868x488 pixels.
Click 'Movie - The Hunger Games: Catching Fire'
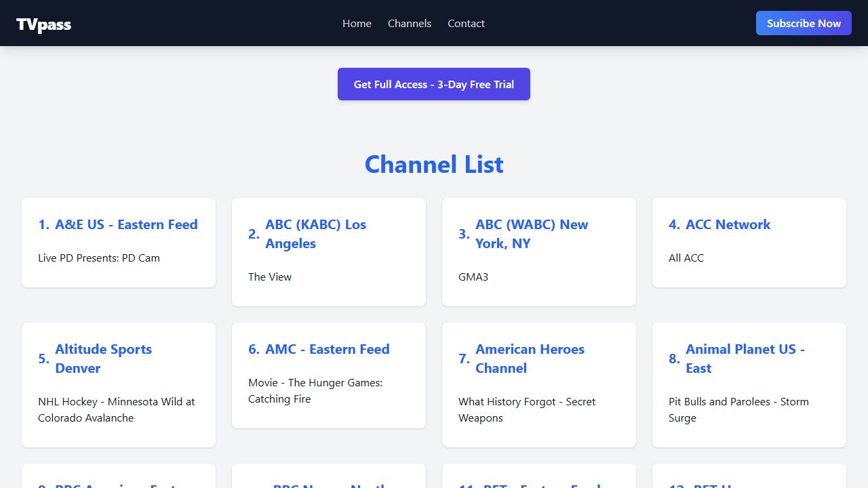coord(315,390)
